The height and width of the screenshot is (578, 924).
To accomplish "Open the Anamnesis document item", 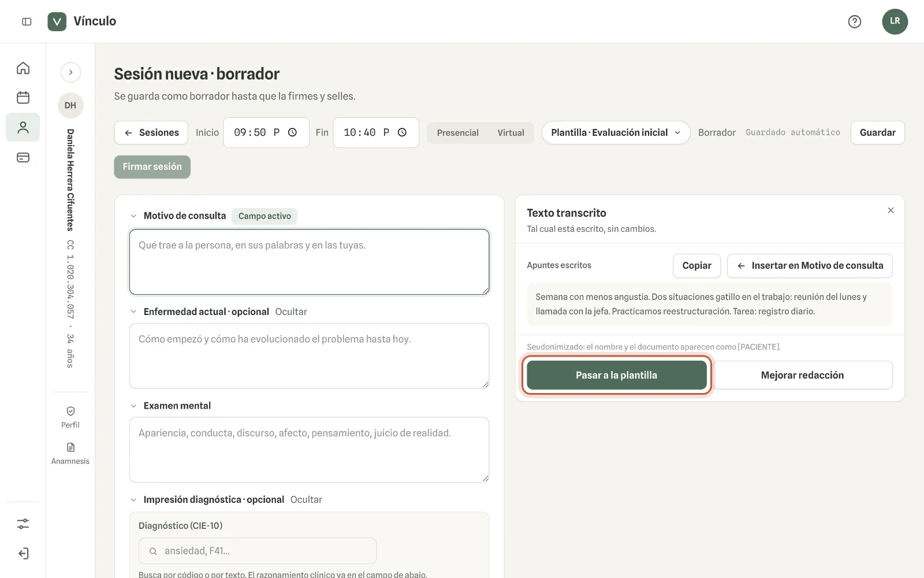I will click(70, 453).
